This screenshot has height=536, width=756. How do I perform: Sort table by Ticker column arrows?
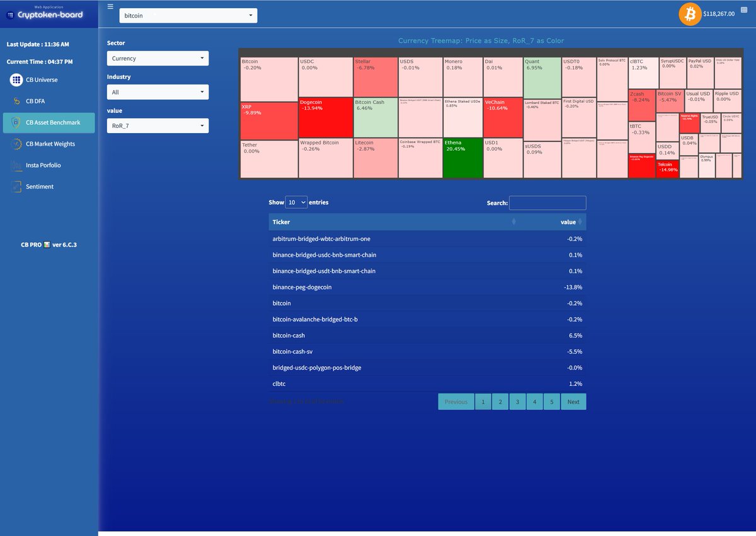513,221
